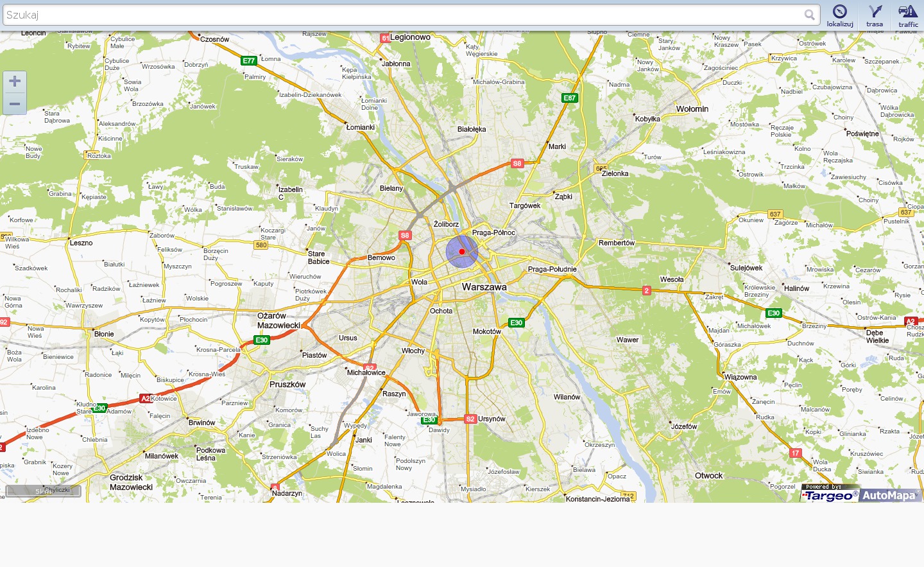Select the Pruszków label on the map
Image resolution: width=924 pixels, height=567 pixels.
click(287, 385)
